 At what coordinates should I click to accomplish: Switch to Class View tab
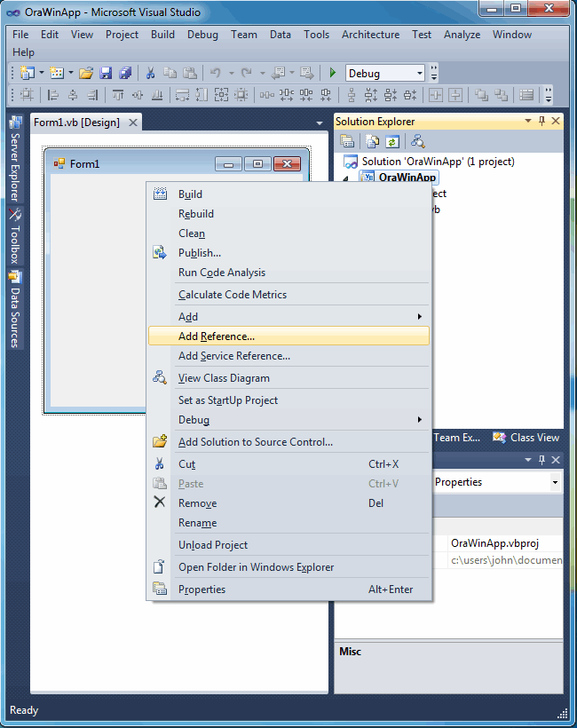click(526, 438)
